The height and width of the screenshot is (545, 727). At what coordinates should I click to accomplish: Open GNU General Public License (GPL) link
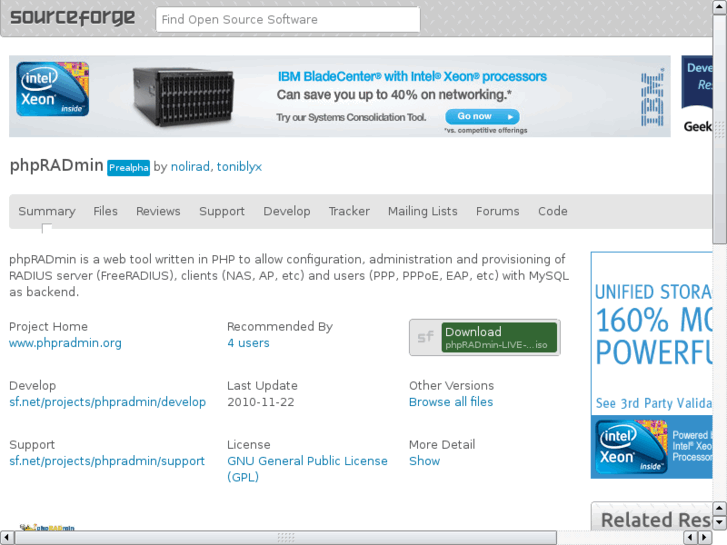[x=307, y=469]
